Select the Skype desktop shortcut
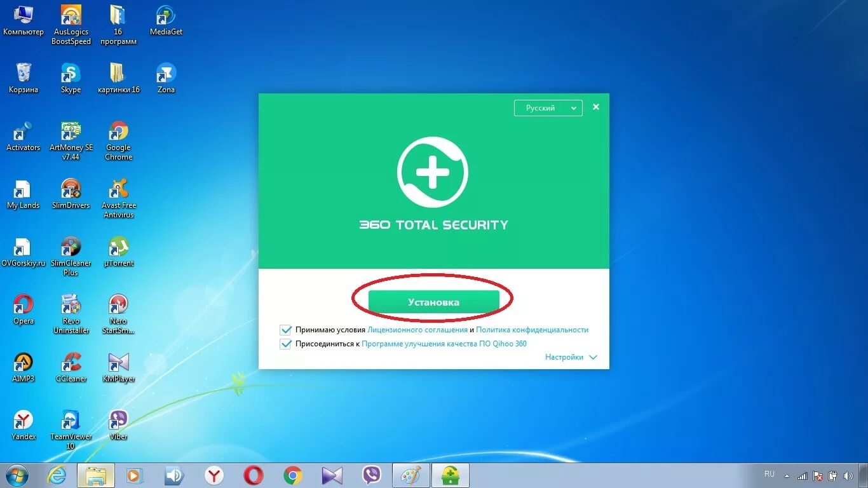The width and height of the screenshot is (868, 488). pyautogui.click(x=71, y=78)
